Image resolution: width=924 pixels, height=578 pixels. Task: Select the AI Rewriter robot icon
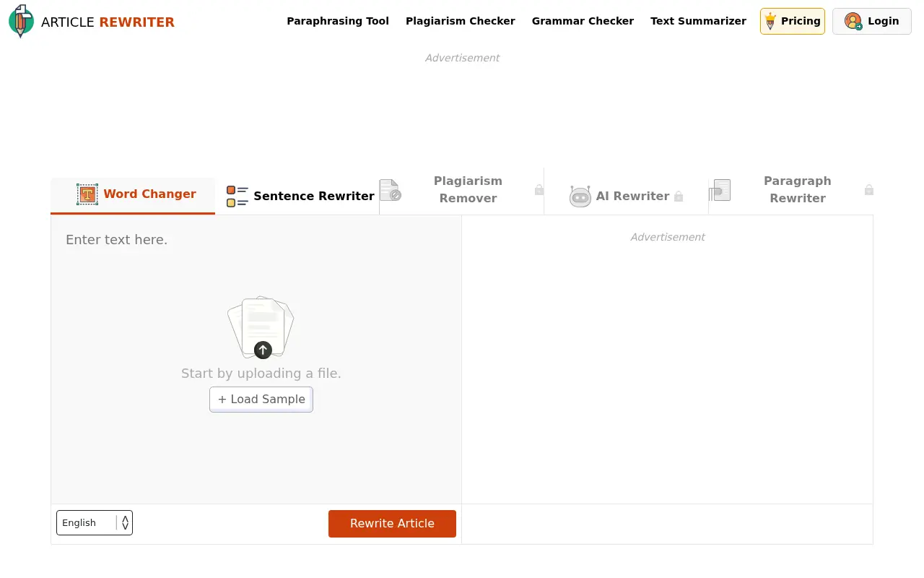tap(580, 196)
